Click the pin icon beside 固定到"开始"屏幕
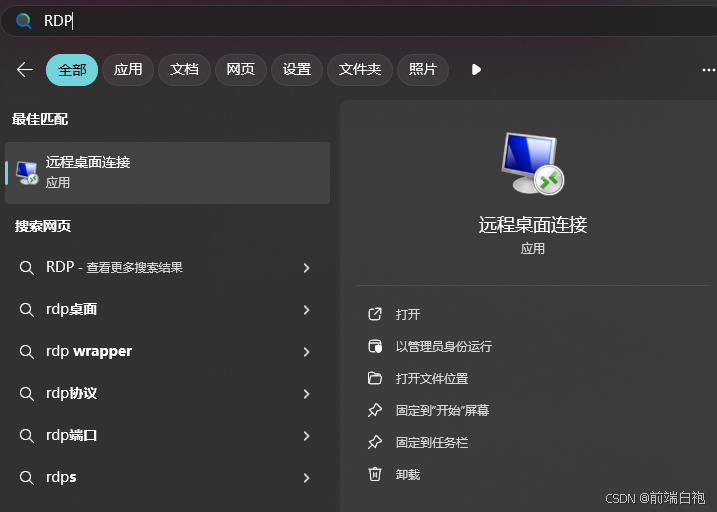Image resolution: width=717 pixels, height=512 pixels. (x=375, y=410)
